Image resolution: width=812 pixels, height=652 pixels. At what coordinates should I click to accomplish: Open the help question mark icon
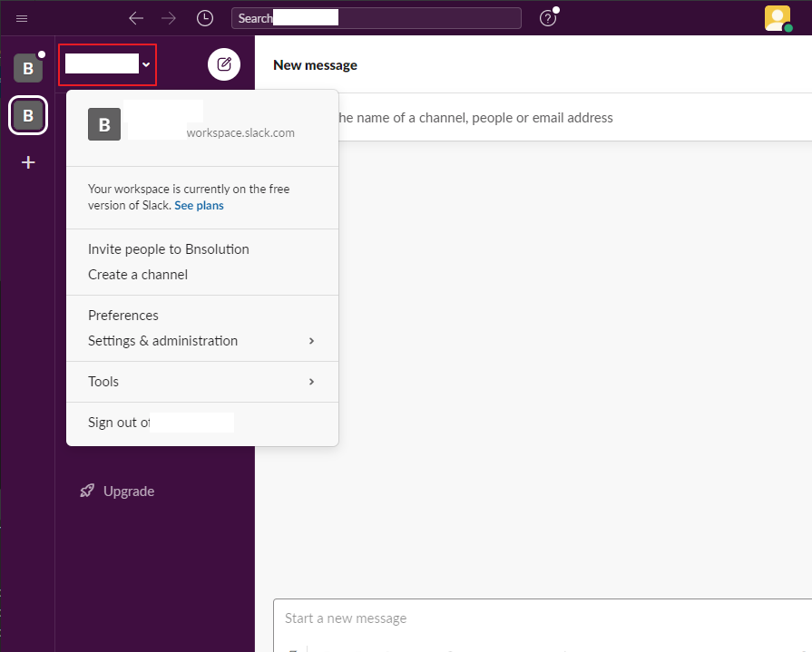(548, 19)
